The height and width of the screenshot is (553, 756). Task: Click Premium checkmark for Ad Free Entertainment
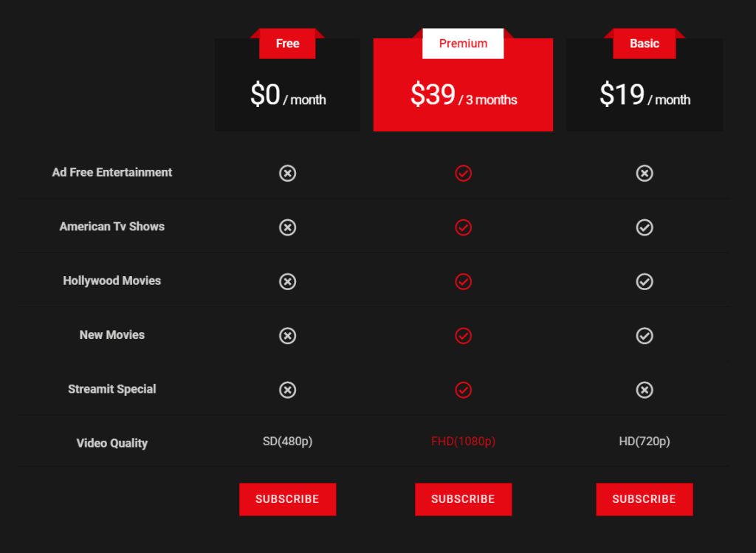tap(463, 174)
